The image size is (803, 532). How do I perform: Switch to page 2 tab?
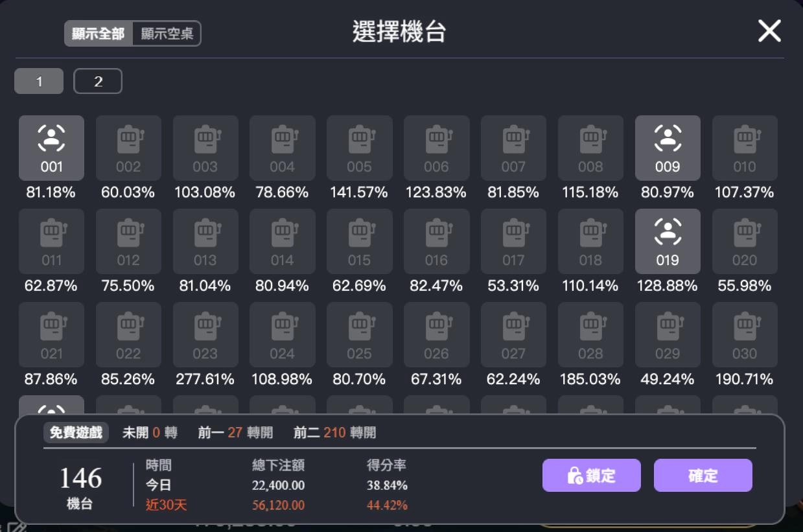98,81
